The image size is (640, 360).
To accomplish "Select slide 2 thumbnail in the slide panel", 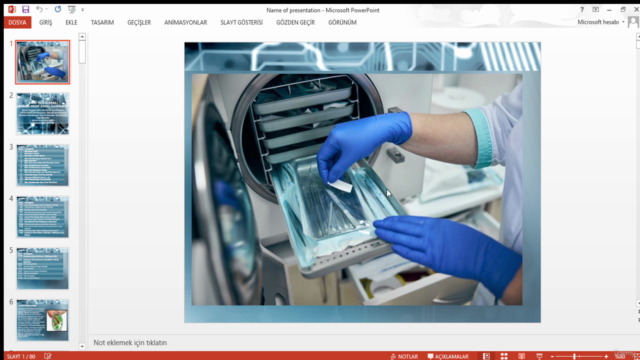I will (x=43, y=113).
